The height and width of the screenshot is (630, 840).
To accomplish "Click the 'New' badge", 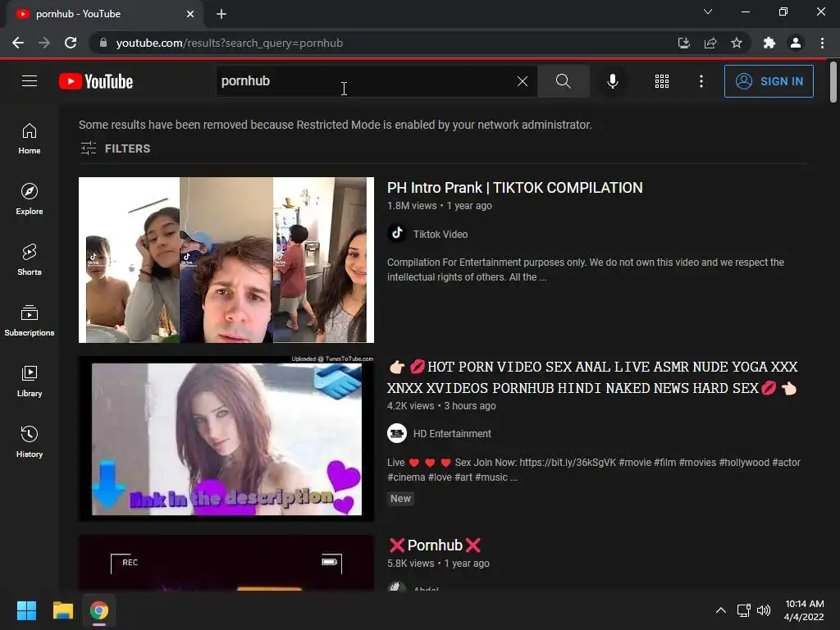I will coord(400,499).
